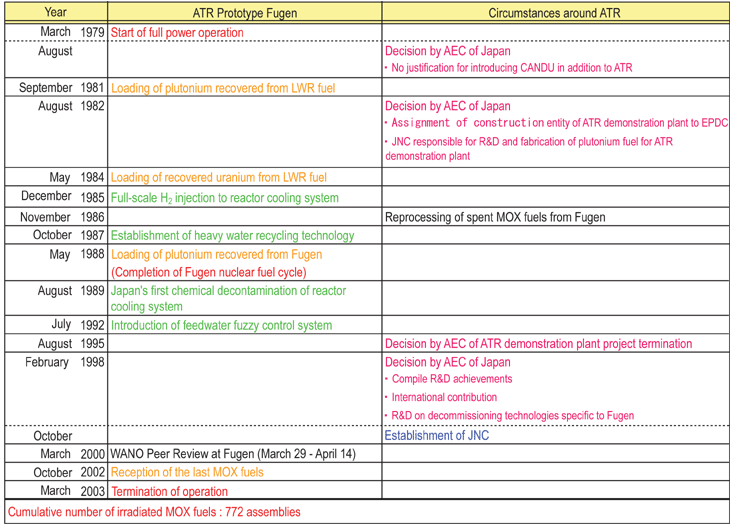Click the 'Circumstances around ATR' column header
Screen dimensions: 730x524
[554, 13]
